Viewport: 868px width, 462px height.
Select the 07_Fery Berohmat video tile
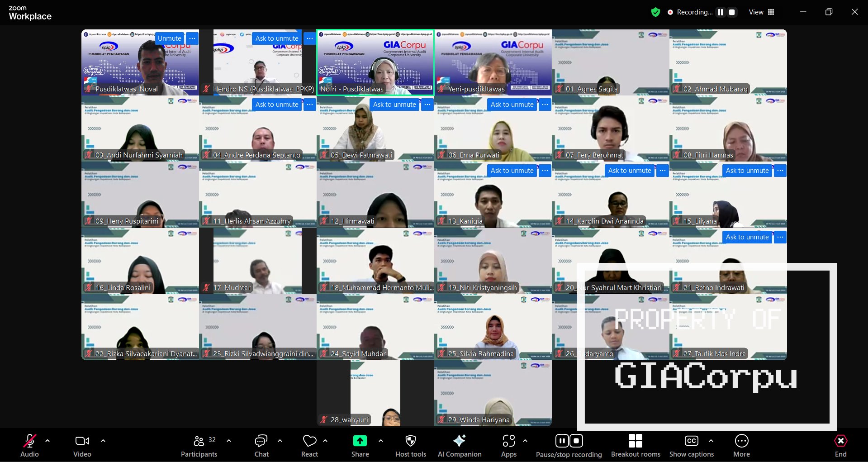[610, 129]
